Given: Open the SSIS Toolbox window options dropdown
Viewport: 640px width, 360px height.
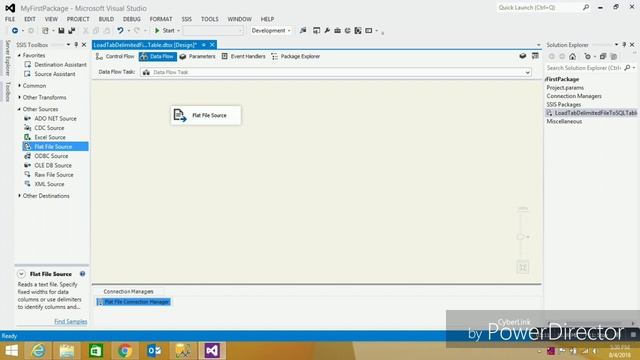Looking at the screenshot, I should coord(68,44).
